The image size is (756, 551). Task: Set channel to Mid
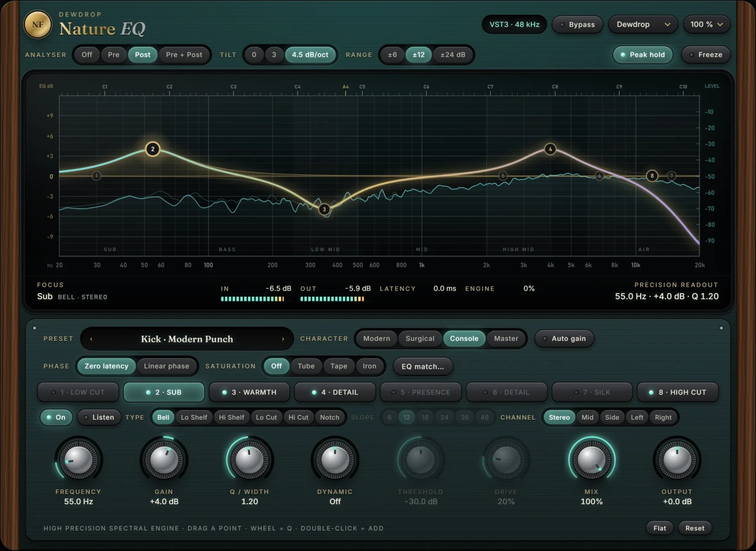(x=587, y=418)
